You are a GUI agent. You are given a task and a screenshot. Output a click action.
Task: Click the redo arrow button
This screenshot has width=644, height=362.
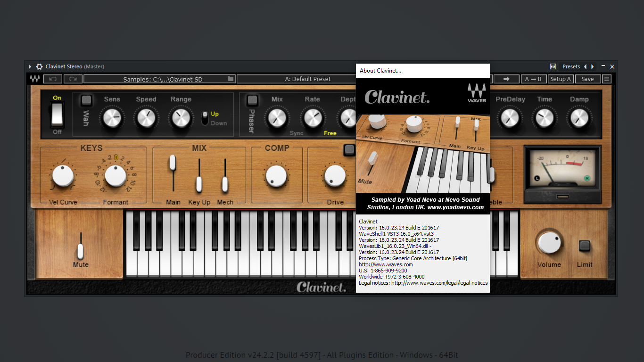pos(73,79)
